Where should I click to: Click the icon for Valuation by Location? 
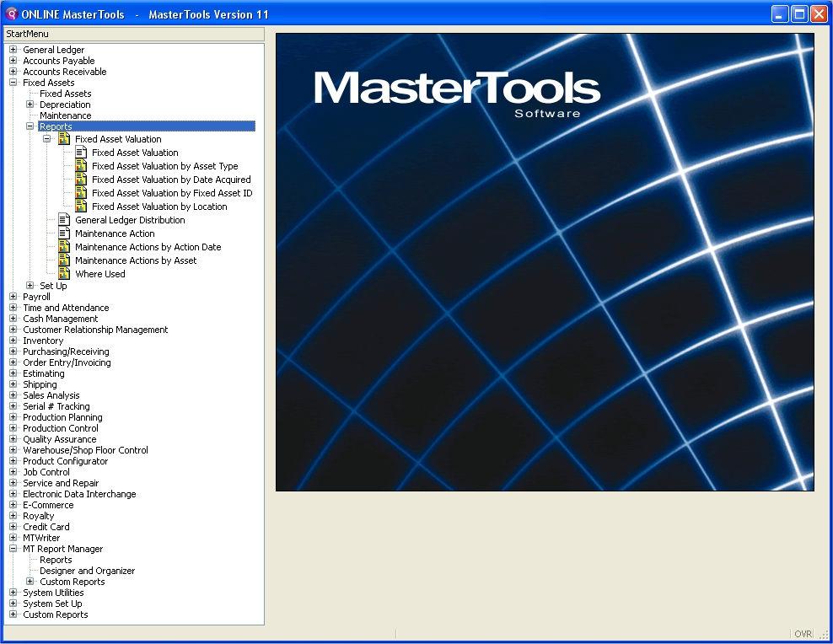point(81,207)
